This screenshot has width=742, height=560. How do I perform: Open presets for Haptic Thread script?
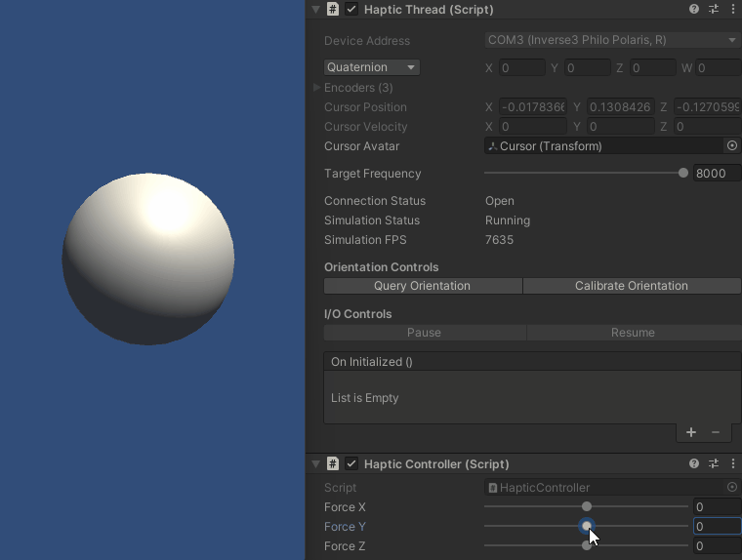click(714, 10)
